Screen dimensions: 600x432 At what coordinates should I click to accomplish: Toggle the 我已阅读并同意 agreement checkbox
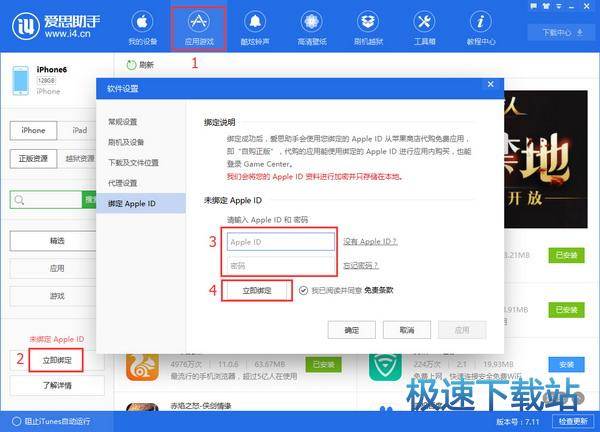point(303,290)
